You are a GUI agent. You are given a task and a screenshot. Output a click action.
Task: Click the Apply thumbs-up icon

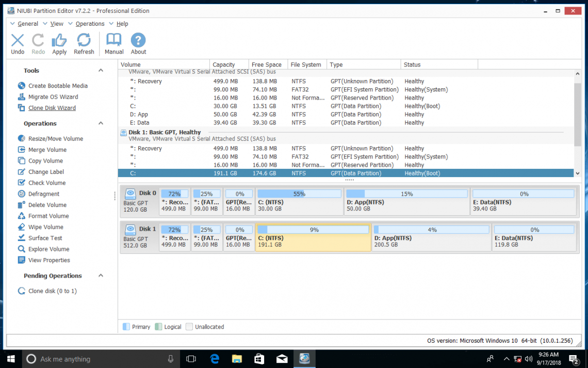[59, 41]
